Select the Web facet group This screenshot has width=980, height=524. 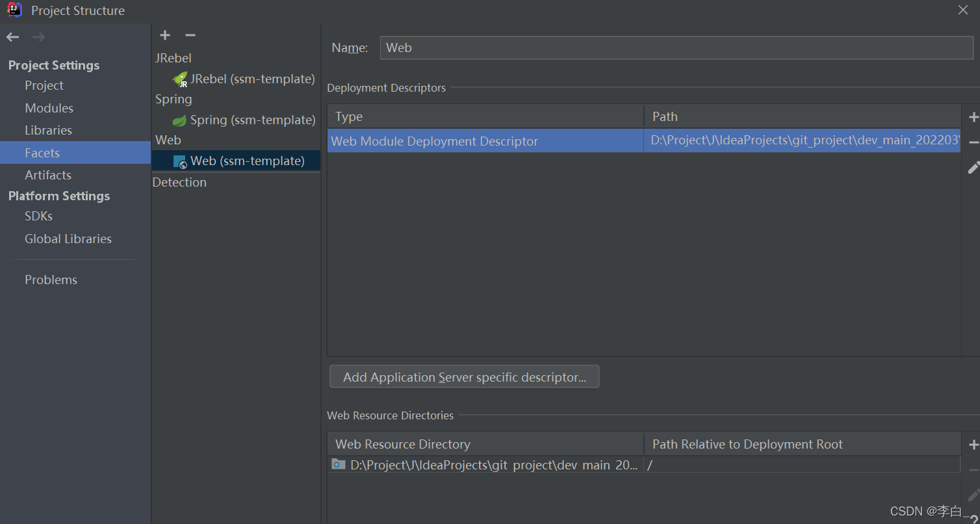coord(168,140)
